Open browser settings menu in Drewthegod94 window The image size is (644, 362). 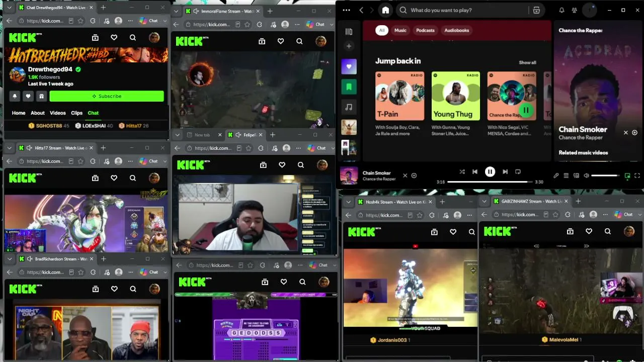tap(130, 21)
